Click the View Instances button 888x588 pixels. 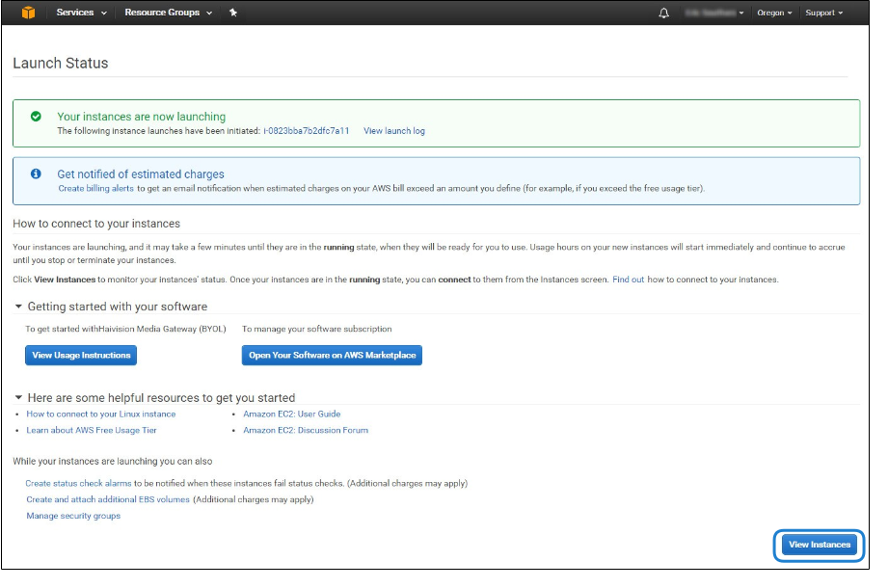point(819,545)
